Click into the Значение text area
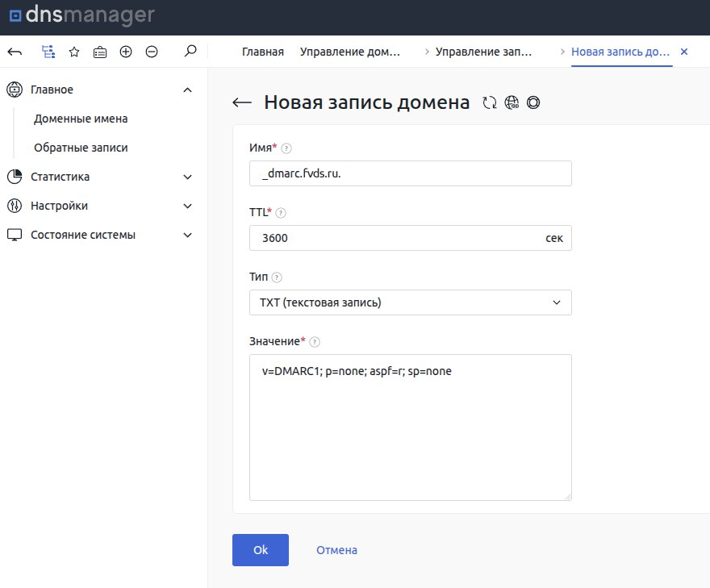Viewport: 710px width, 588px height. [410, 427]
